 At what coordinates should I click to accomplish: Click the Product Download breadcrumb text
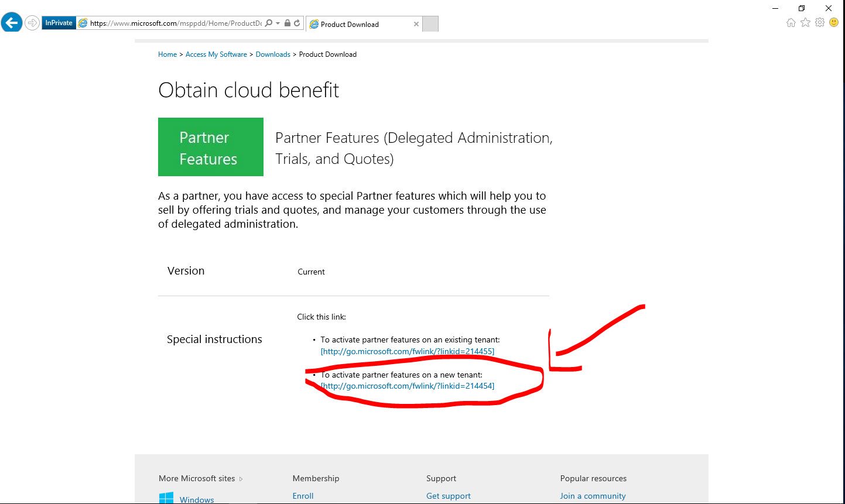pos(328,54)
